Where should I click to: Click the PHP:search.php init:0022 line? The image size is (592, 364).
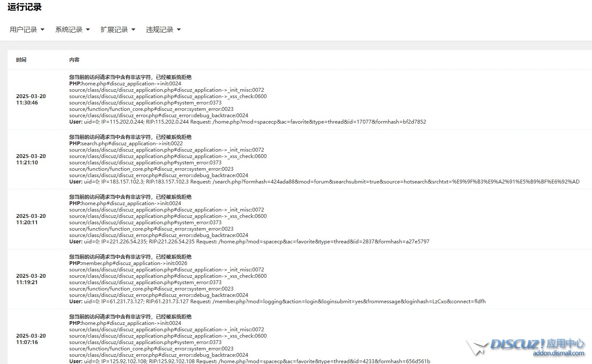[x=126, y=144]
